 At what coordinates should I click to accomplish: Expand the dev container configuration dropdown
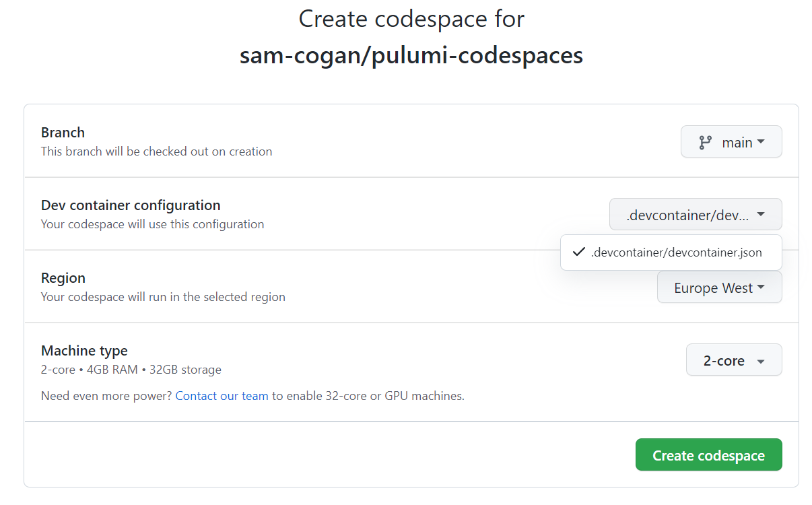pyautogui.click(x=696, y=215)
